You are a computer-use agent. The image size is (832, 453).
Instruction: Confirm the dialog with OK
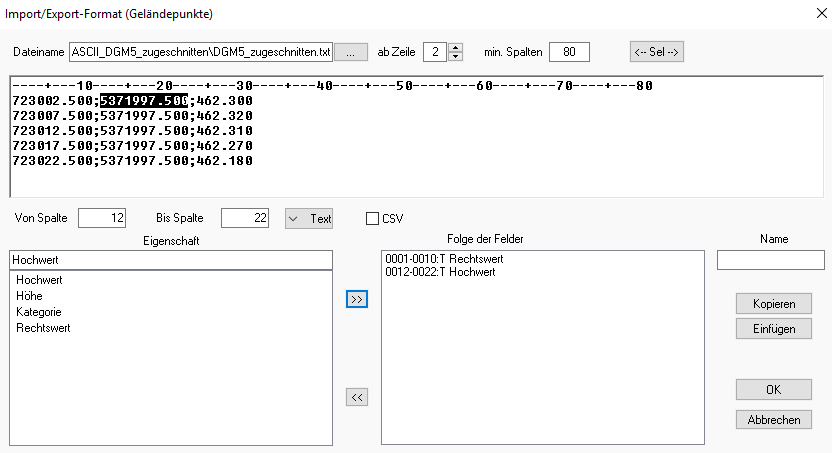coord(773,389)
